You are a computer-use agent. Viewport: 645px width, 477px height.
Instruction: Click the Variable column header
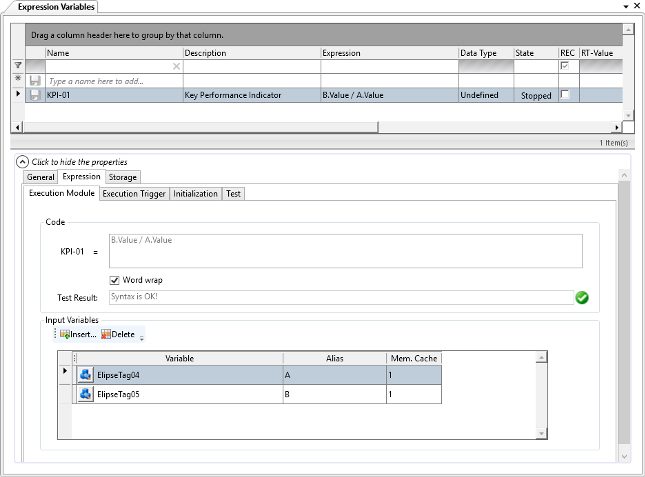(179, 358)
